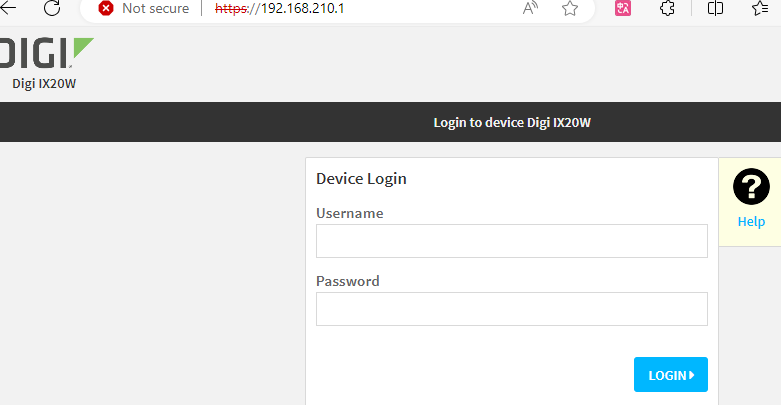Select the 'Login to device Digi IX20W' banner text
This screenshot has height=405, width=781.
[512, 123]
